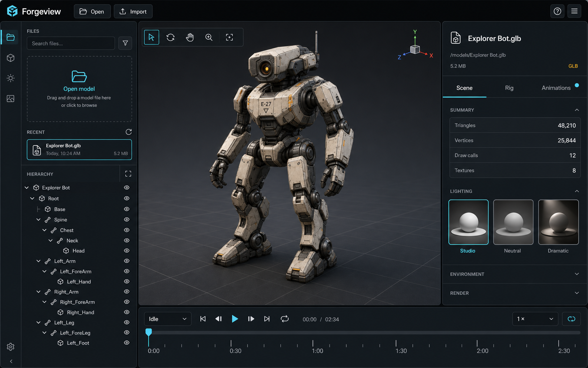Toggle animation loop playback
Viewport: 588px width, 368px height.
pyautogui.click(x=285, y=319)
